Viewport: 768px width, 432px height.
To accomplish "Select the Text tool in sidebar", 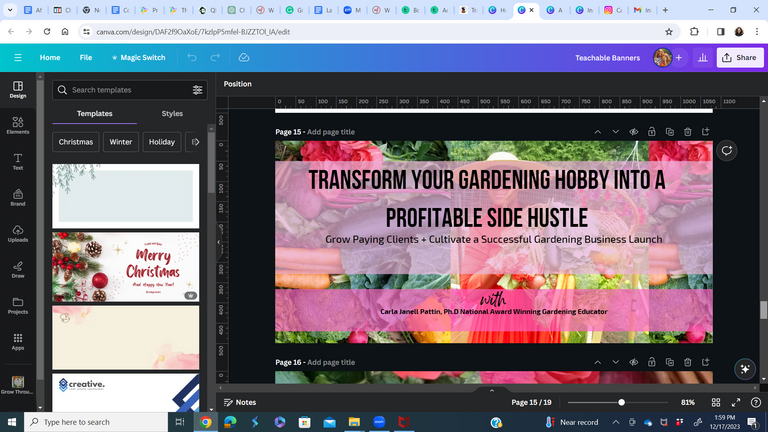I will [x=18, y=161].
